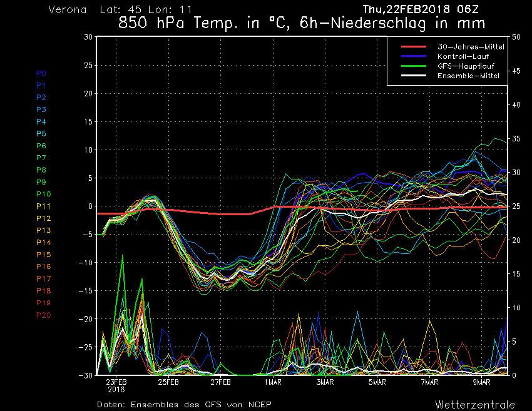Click the chart title '850 hPa Temp. in °C, 6h-Niederschlag in mm'
The width and height of the screenshot is (532, 411).
tap(302, 23)
